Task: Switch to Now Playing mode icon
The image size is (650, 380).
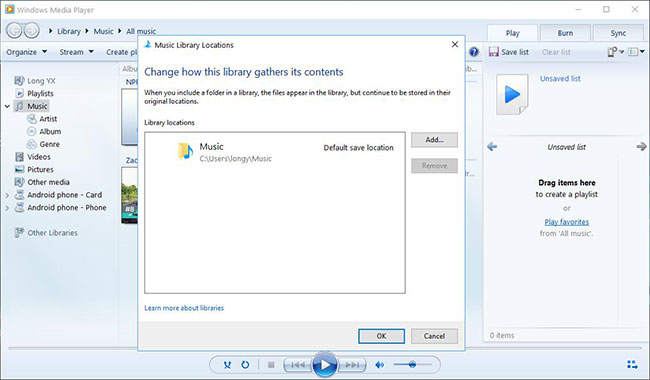Action: [632, 365]
